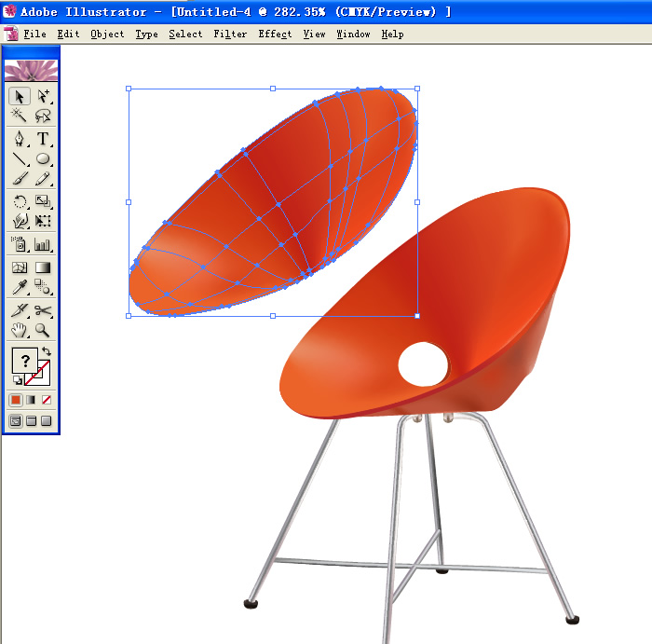Image resolution: width=652 pixels, height=644 pixels.
Task: Apply Gradient mode button below Fill box
Action: point(31,400)
